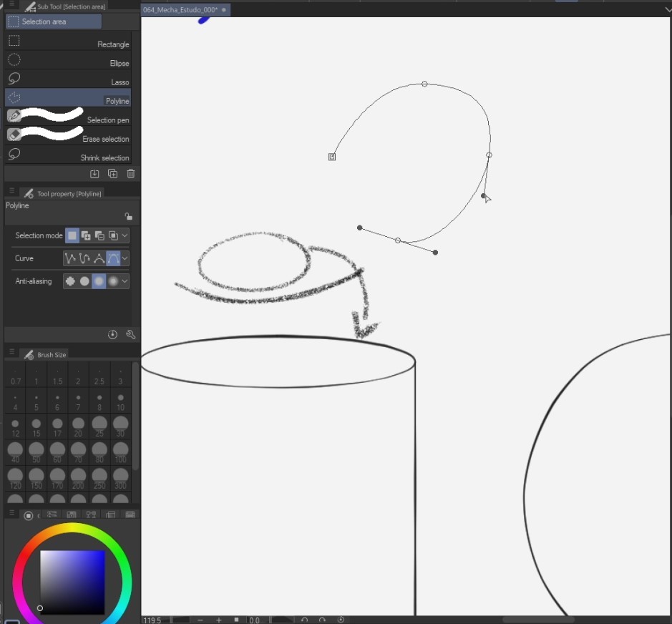Switch to the Tool property [Polyline] tab
The height and width of the screenshot is (624, 672).
point(63,193)
